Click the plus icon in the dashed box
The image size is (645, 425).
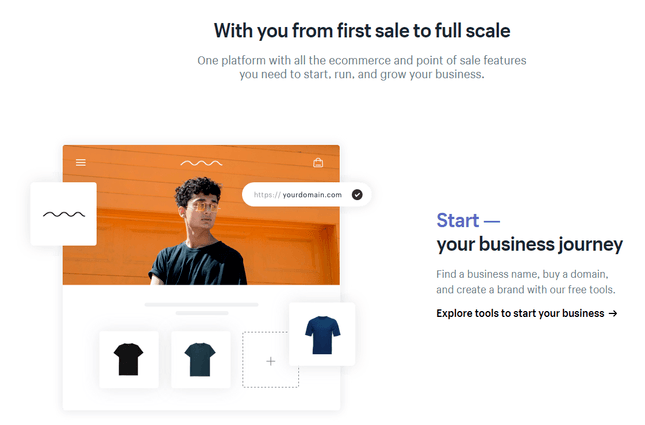click(x=270, y=360)
